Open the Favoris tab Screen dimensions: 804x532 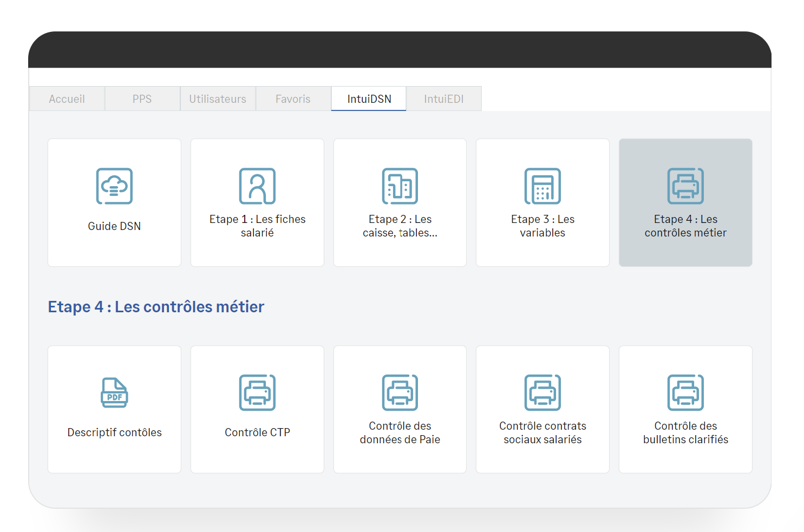293,98
